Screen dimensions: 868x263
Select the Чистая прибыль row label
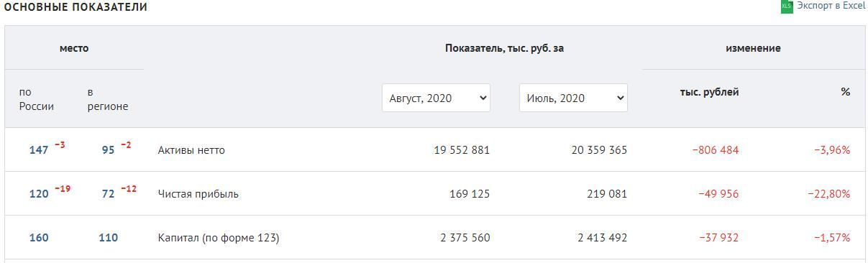198,194
